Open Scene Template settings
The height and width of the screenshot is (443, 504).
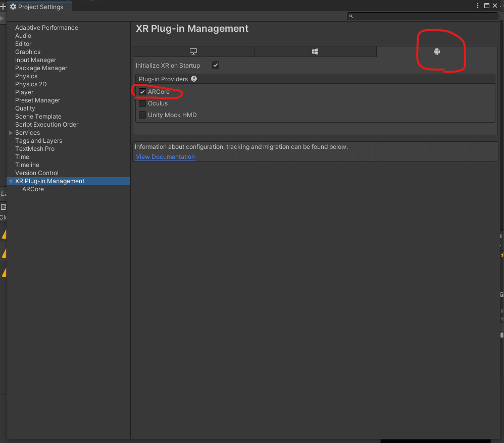[x=38, y=116]
